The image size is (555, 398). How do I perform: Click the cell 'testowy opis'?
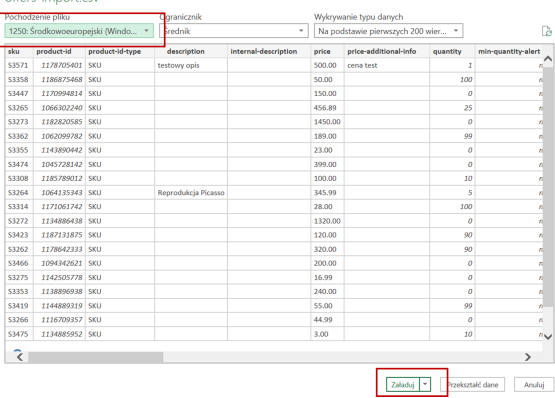tap(191, 66)
